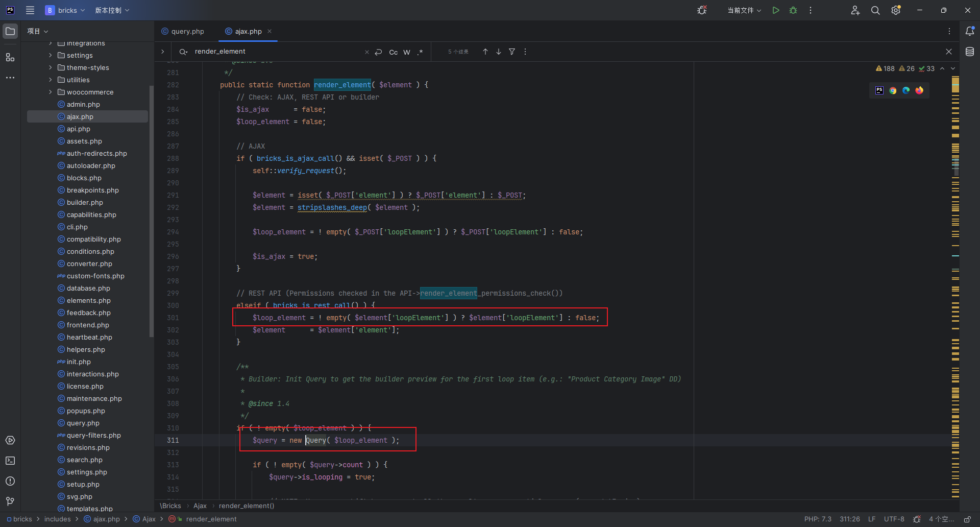Click the includes path breadcrumb
This screenshot has height=527, width=980.
58,519
